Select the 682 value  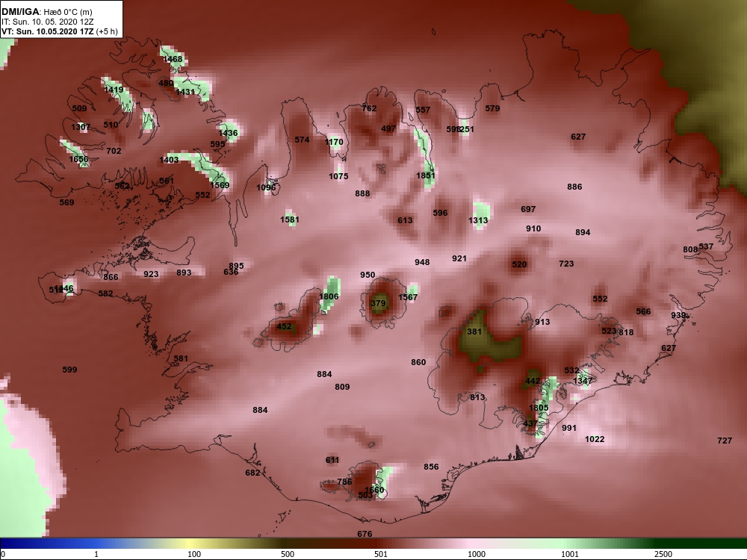click(x=252, y=473)
